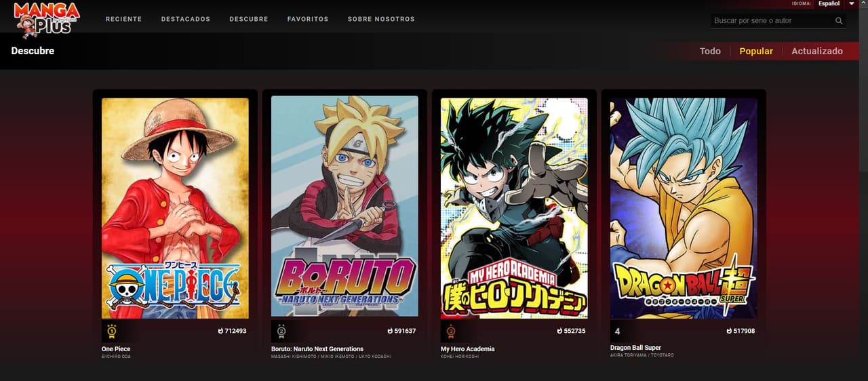The image size is (868, 381).
Task: Open the One Piece cover image
Action: tap(175, 208)
